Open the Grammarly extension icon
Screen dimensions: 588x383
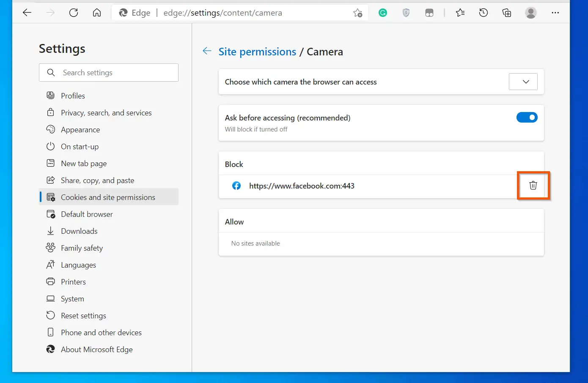(x=383, y=13)
